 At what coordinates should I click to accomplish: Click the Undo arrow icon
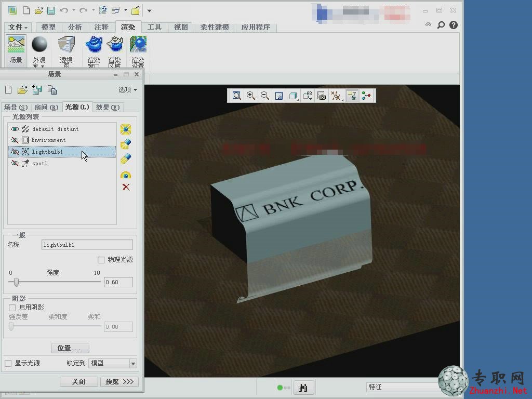[64, 10]
